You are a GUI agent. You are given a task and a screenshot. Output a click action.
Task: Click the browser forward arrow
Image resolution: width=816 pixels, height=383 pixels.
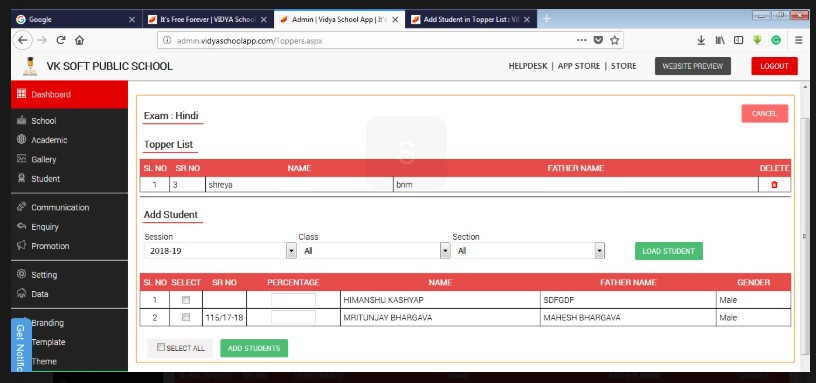[x=42, y=40]
